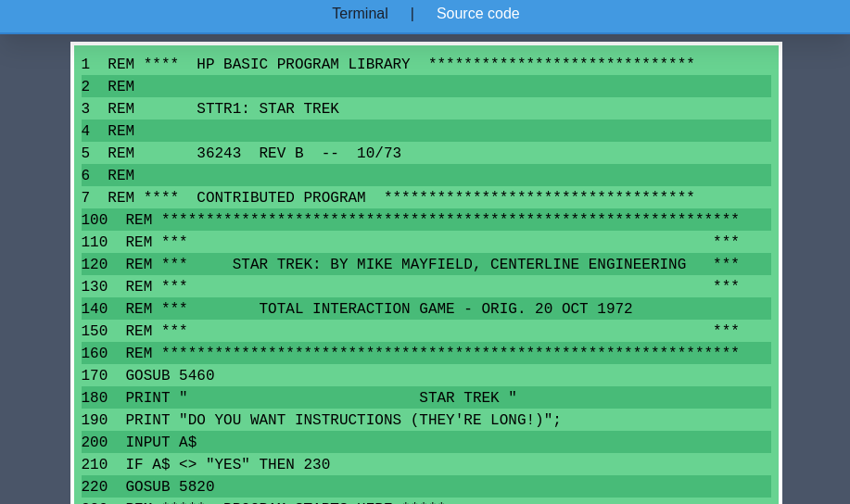Click line 170 GOSUB 5460
The width and height of the screenshot is (850, 504).
click(426, 375)
